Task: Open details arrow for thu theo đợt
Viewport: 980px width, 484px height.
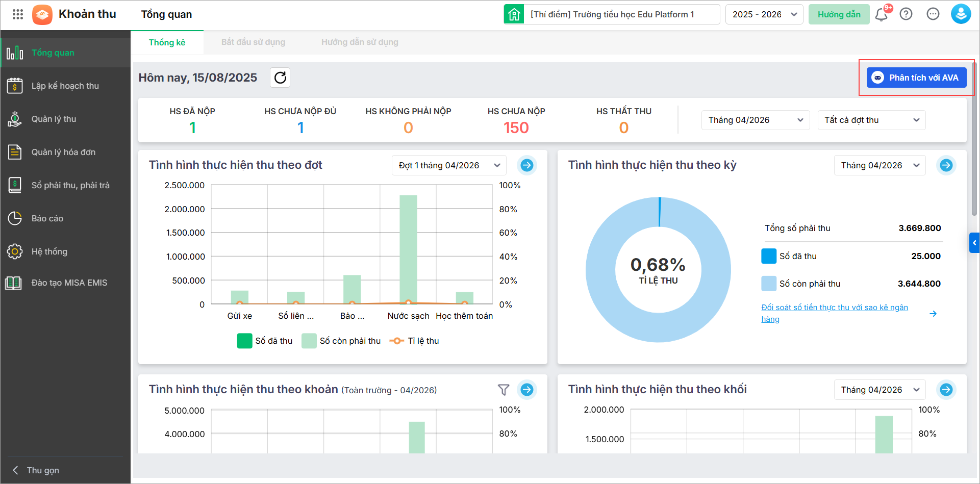Action: pyautogui.click(x=527, y=165)
